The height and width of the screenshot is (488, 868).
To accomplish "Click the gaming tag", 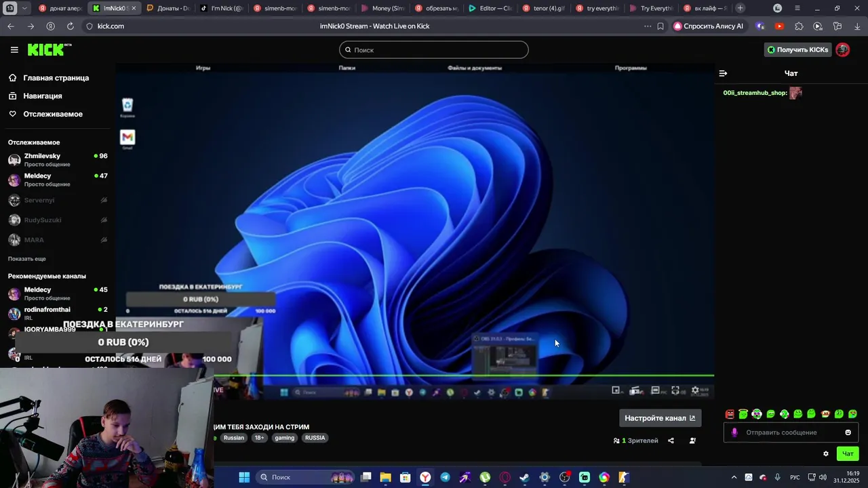I will pos(285,438).
